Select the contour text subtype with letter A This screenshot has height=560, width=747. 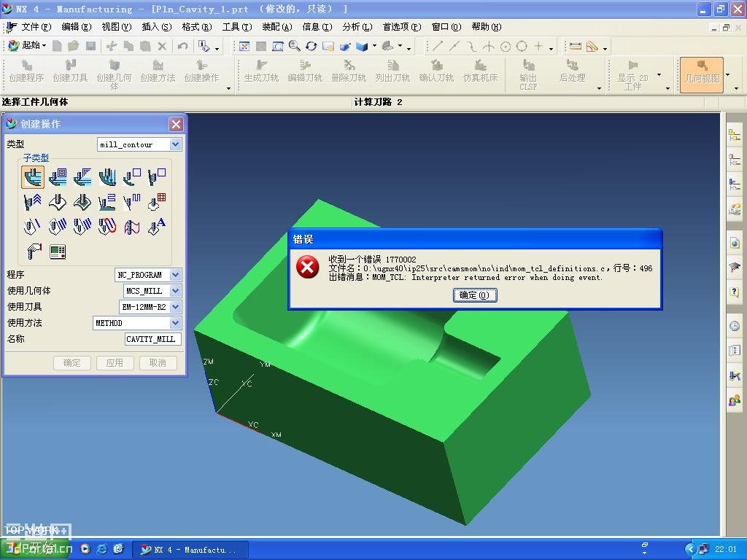coord(157,226)
